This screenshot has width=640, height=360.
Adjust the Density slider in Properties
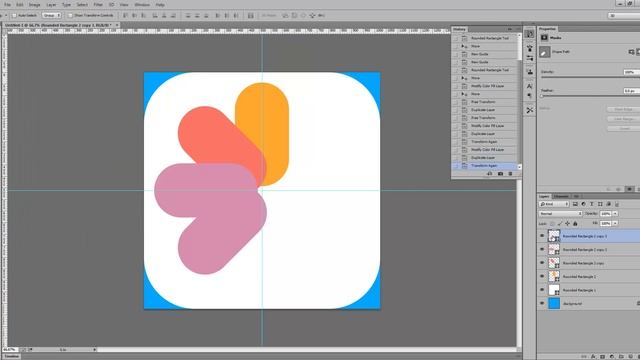point(590,77)
